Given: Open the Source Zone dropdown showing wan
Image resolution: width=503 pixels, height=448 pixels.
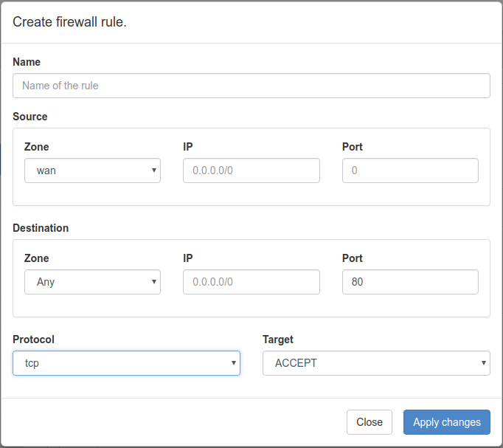Looking at the screenshot, I should coord(92,170).
